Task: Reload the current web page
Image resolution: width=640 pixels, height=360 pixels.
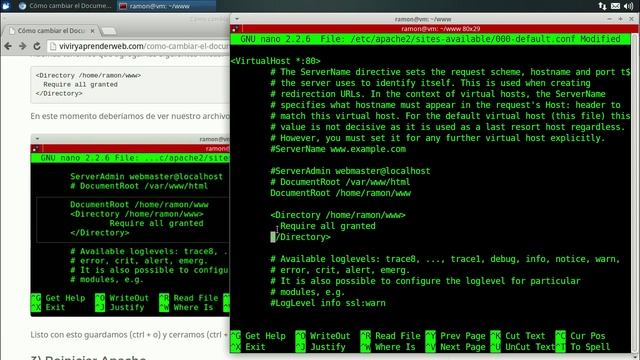Action: coord(37,46)
